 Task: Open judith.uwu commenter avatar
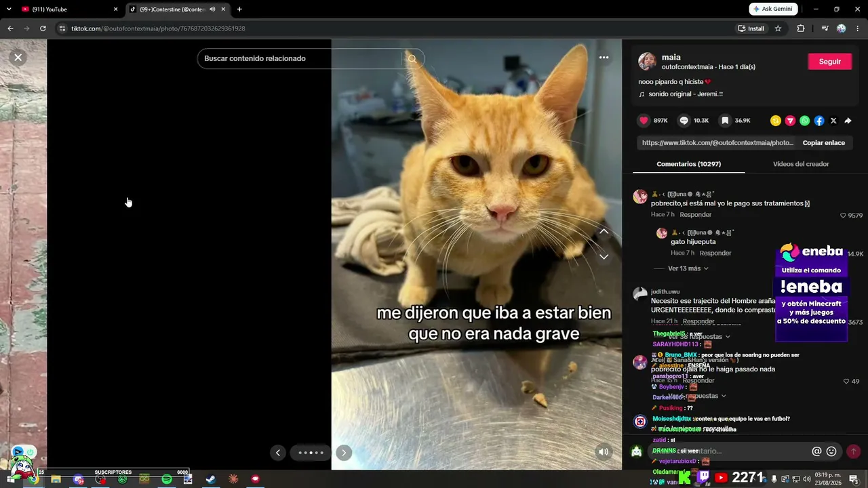(640, 294)
